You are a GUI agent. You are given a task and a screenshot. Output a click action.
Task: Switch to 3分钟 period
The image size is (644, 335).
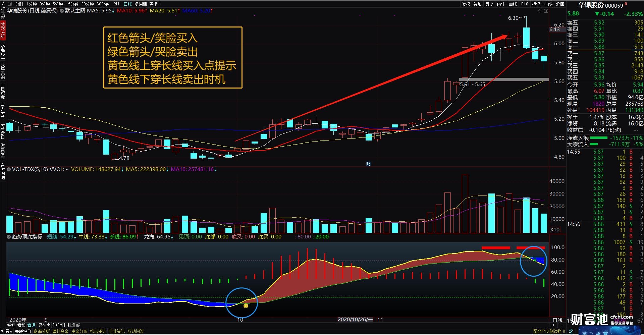(45, 4)
